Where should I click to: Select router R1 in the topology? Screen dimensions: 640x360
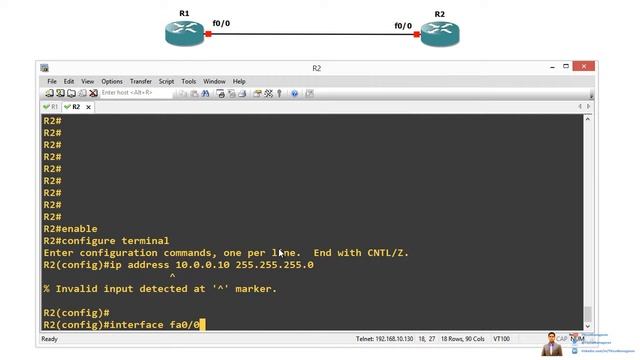click(184, 33)
